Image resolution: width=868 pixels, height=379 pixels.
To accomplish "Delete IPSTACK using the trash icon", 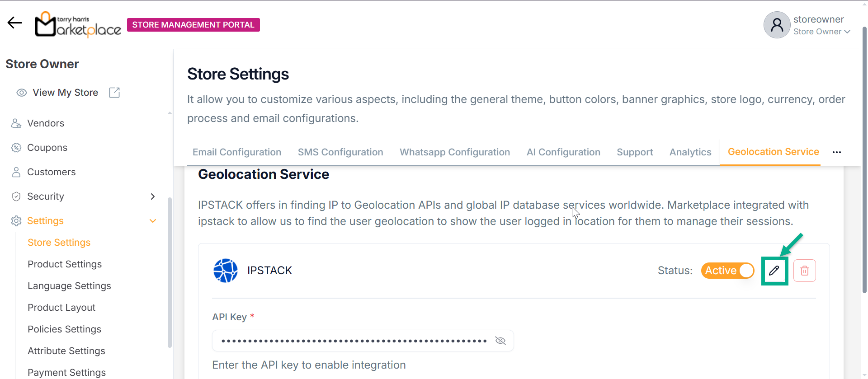I will click(x=804, y=271).
